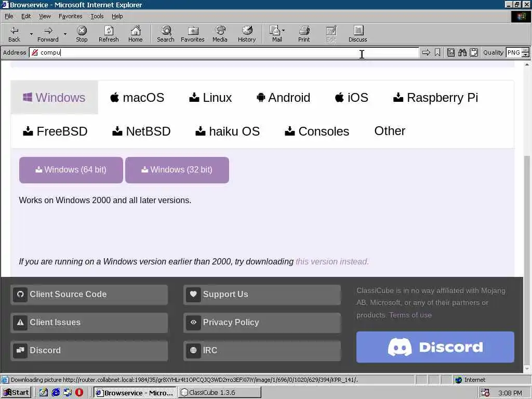
Task: Open Client Source Code link
Action: (89, 295)
